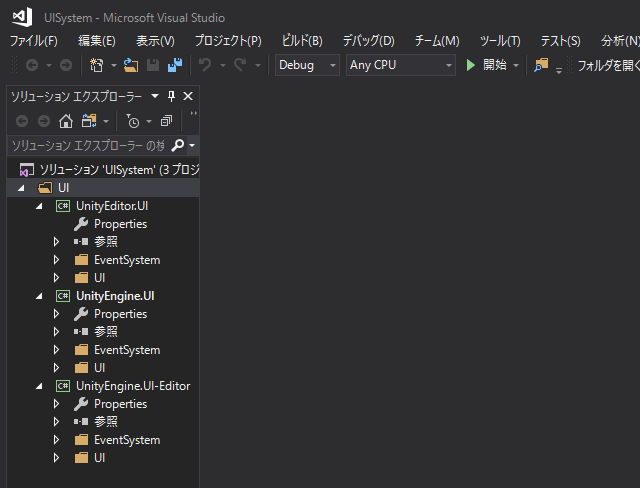Viewport: 640px width, 488px height.
Task: Open the Solution Explorer search options dropdown
Action: (x=192, y=145)
